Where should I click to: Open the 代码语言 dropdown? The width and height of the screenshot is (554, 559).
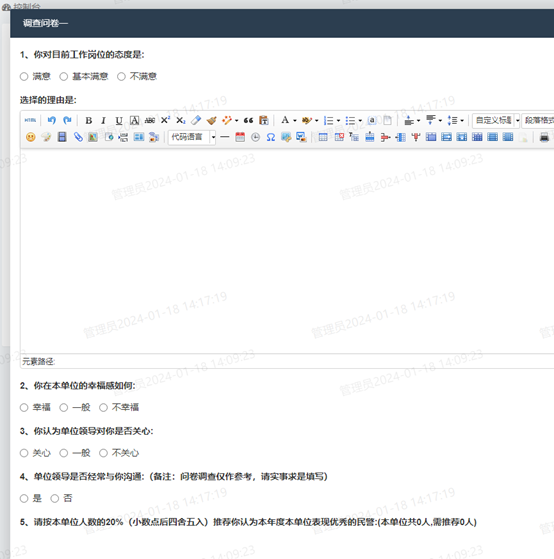pos(192,137)
